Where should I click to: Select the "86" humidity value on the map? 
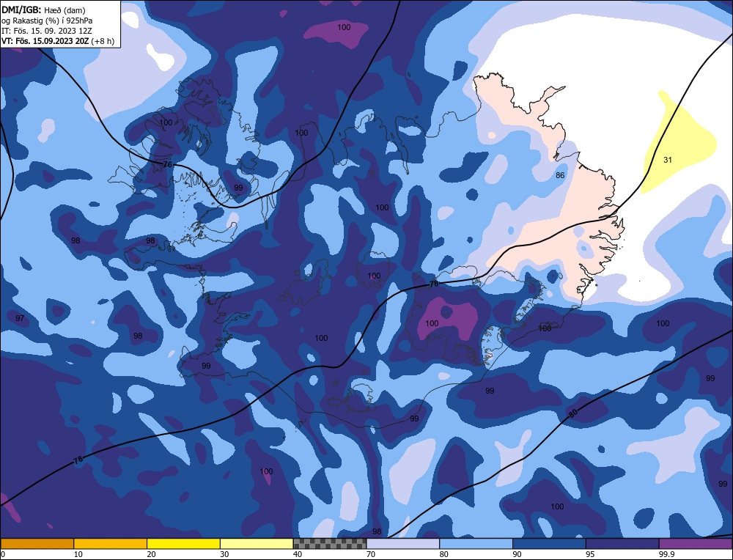pos(560,175)
